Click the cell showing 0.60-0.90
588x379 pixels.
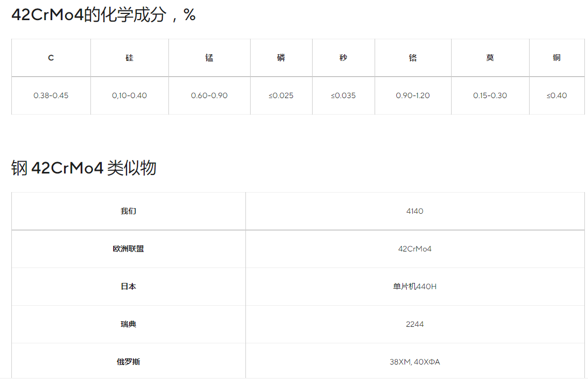209,95
